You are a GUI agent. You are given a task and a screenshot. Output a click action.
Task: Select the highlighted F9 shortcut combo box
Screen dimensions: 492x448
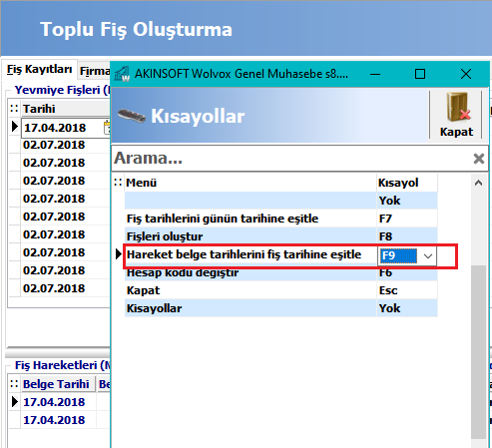[407, 256]
